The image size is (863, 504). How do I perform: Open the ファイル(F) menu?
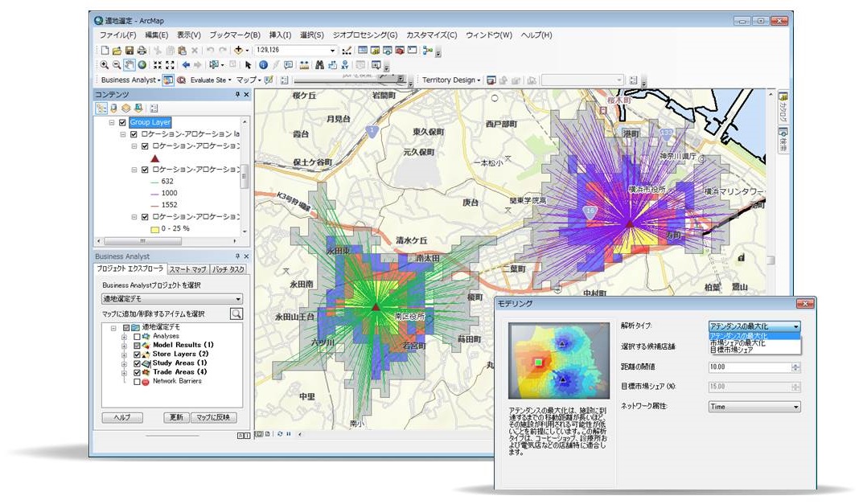(117, 35)
